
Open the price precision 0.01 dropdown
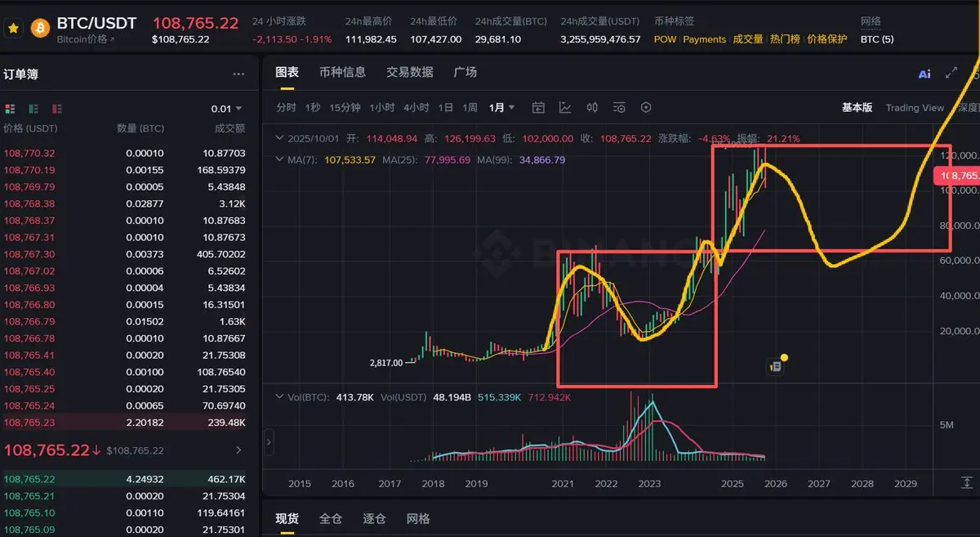226,109
